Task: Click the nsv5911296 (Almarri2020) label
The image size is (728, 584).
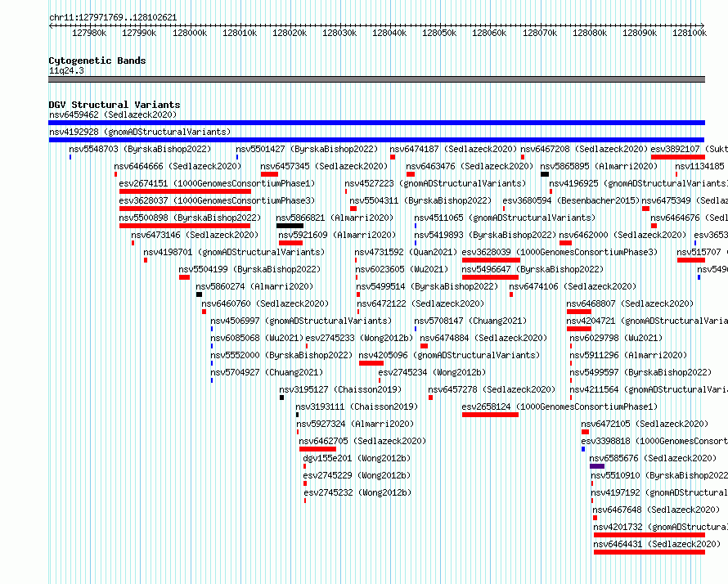Action: (x=628, y=355)
